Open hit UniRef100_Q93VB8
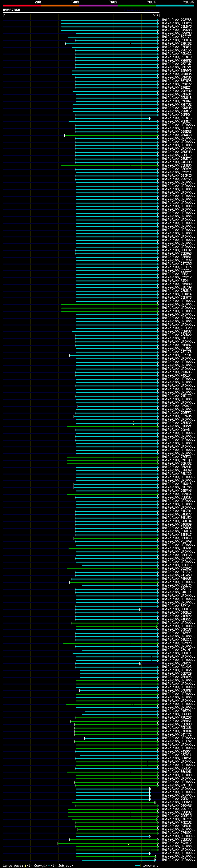 [177, 20]
